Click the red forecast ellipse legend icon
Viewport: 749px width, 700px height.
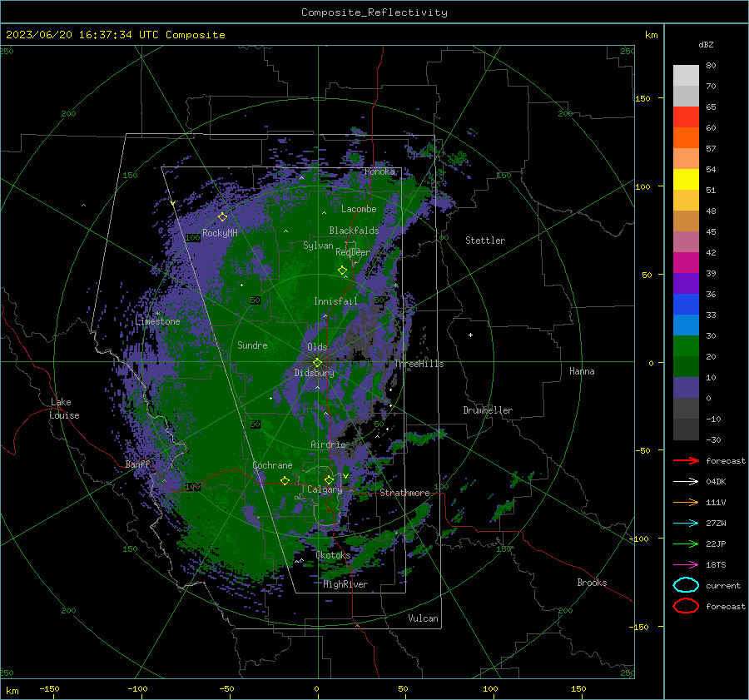click(x=686, y=606)
